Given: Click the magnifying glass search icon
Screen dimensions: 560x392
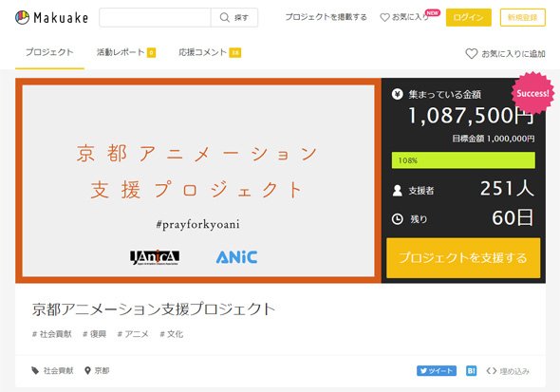Looking at the screenshot, I should pos(224,17).
